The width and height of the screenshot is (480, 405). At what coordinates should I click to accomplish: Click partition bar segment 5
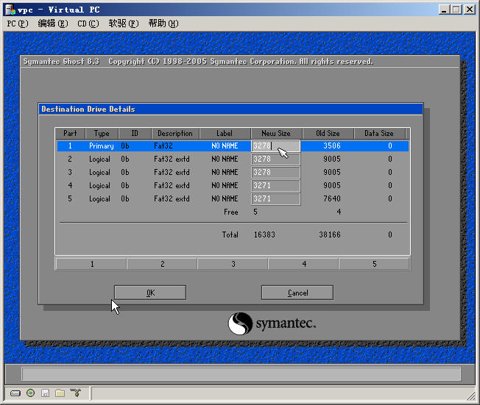point(374,264)
